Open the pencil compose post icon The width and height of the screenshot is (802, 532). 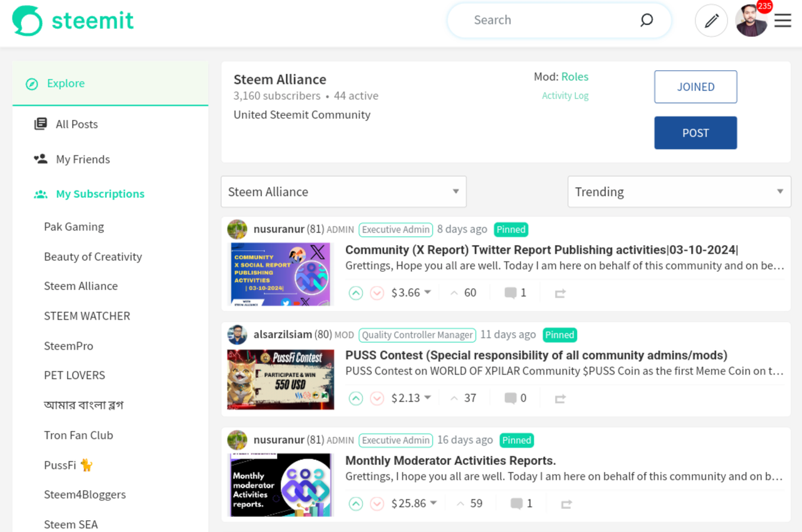click(x=711, y=21)
